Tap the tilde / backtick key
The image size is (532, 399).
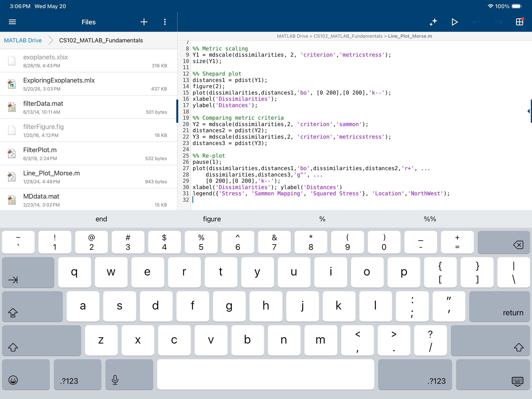coord(18,242)
